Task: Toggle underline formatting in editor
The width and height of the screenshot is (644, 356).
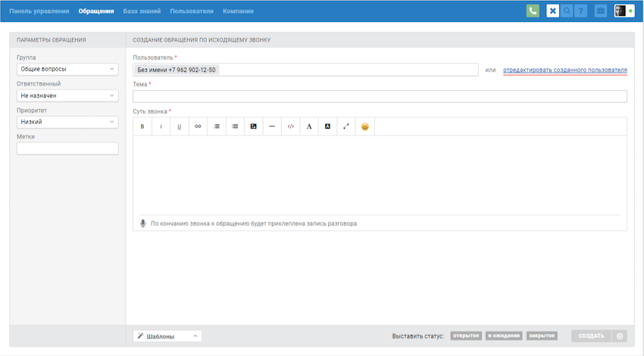Action: pos(179,126)
